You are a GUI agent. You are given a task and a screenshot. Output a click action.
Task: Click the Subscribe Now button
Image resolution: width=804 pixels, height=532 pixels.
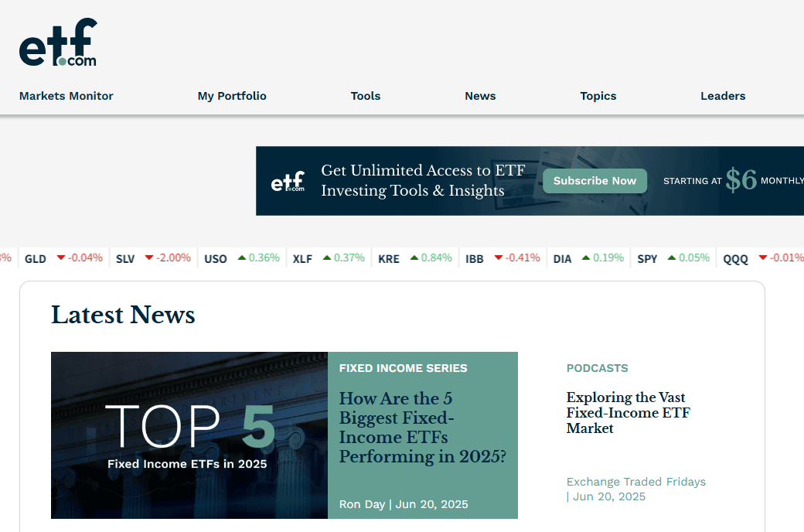coord(594,181)
